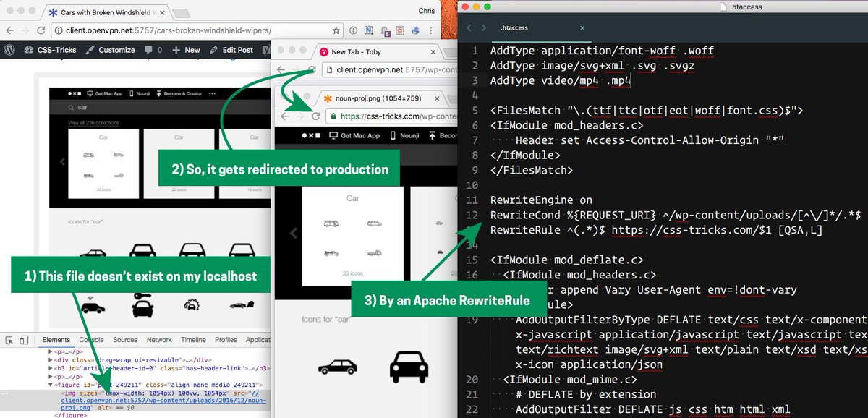Go back in the noun-proj.png window

[x=283, y=116]
